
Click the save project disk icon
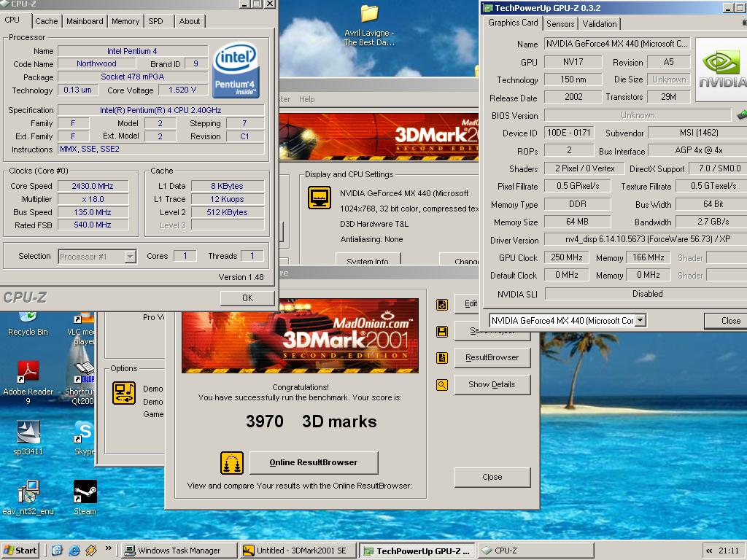(442, 332)
